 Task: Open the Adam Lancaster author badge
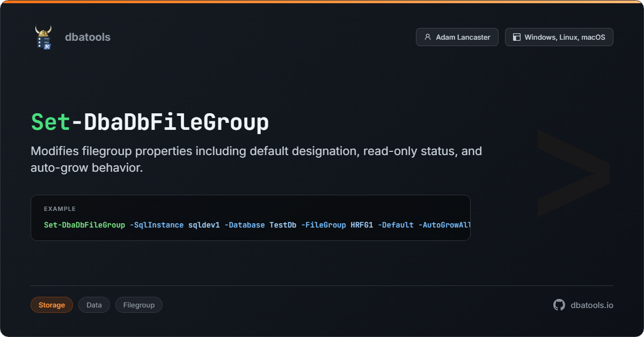[x=457, y=37]
